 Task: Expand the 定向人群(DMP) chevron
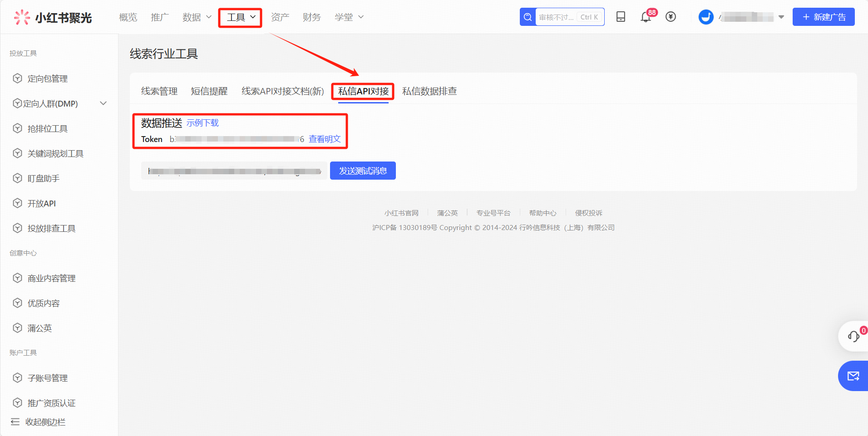pos(104,103)
